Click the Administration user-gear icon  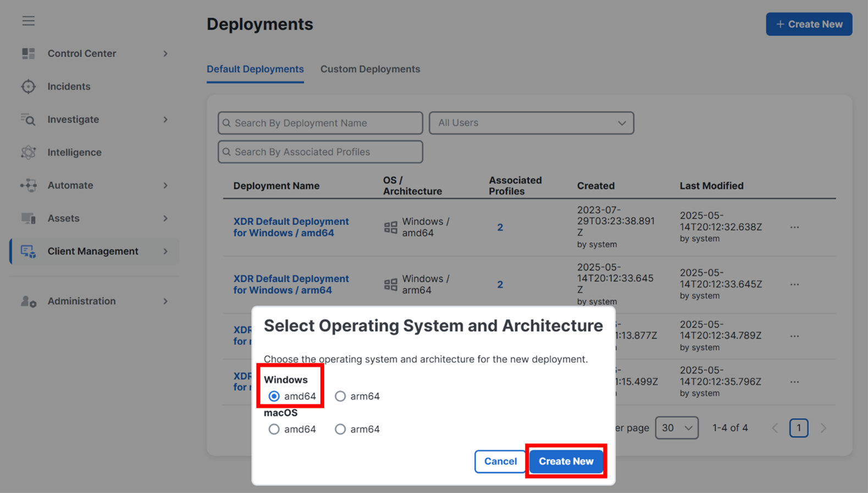[28, 302]
